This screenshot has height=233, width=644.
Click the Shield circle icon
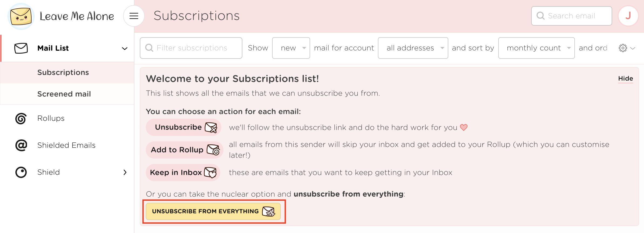pyautogui.click(x=21, y=172)
